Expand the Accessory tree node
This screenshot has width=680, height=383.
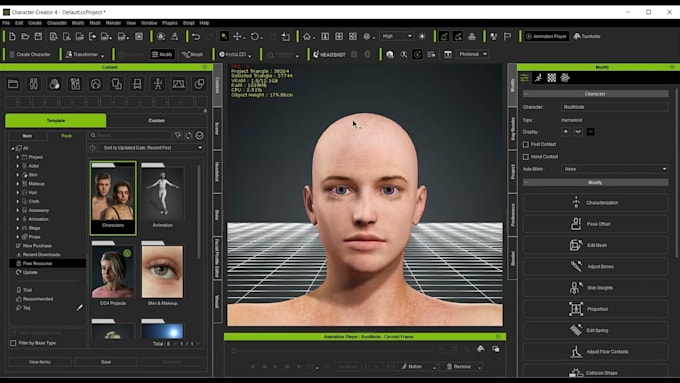[18, 210]
